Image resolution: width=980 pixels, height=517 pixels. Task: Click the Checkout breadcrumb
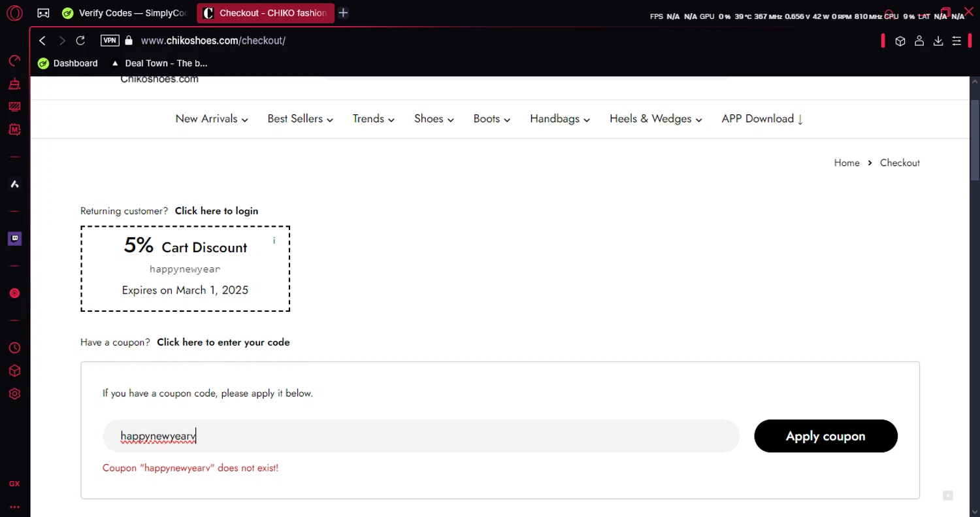coord(900,163)
